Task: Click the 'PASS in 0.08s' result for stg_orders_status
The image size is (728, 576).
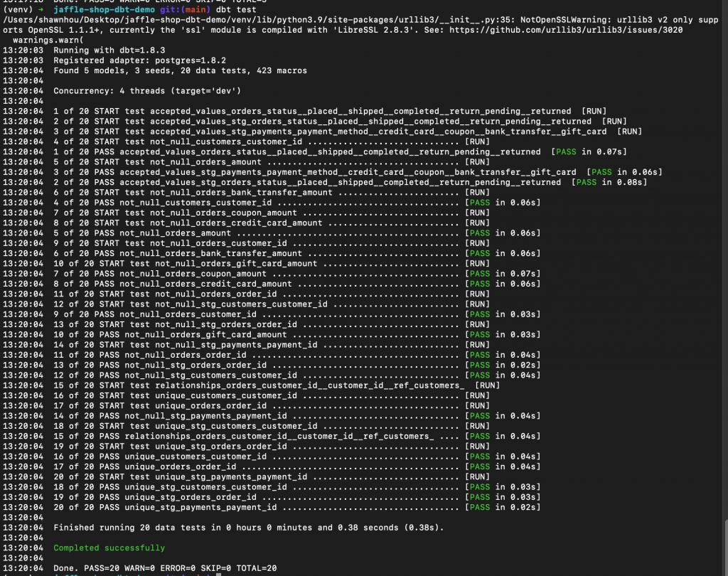Action: pyautogui.click(x=609, y=182)
